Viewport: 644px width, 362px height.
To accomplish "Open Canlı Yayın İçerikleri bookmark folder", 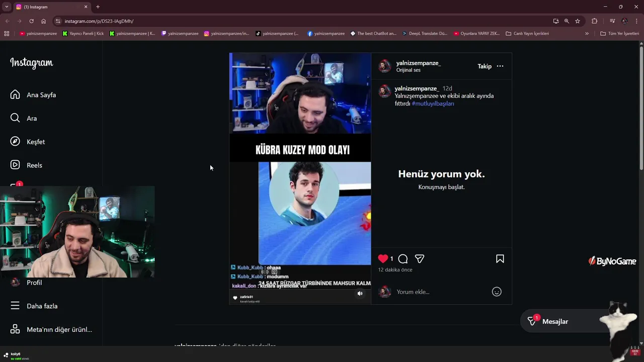I will (x=527, y=34).
